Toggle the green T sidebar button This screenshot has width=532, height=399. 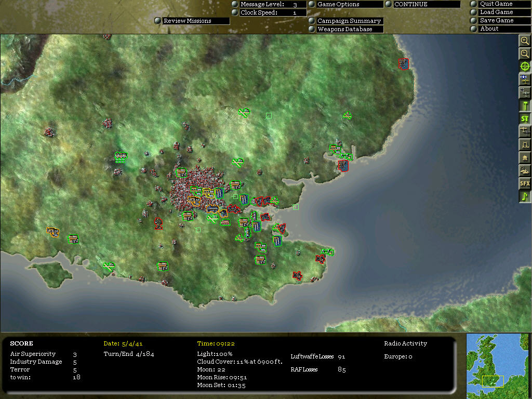(525, 105)
